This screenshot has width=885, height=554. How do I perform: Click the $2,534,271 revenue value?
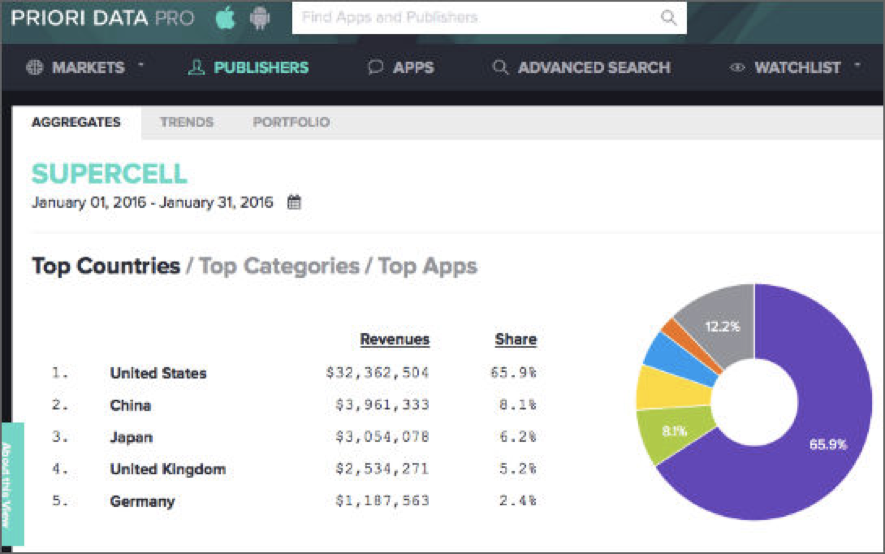pyautogui.click(x=382, y=468)
